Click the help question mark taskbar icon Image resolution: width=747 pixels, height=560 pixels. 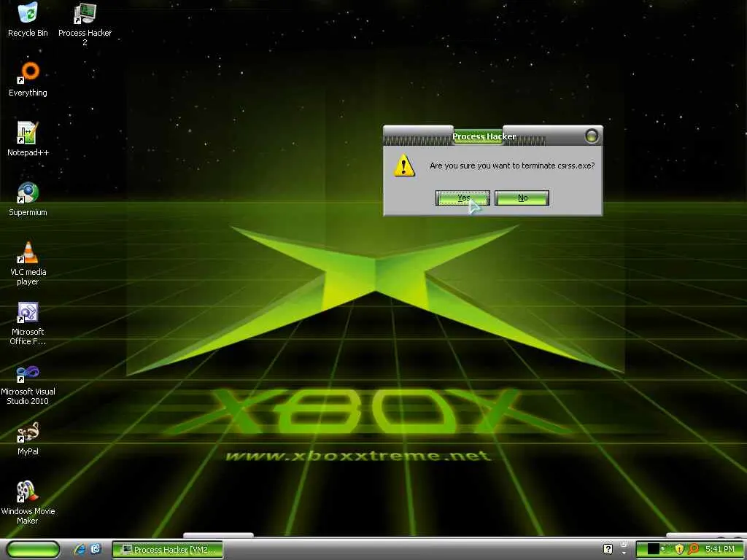(x=608, y=549)
